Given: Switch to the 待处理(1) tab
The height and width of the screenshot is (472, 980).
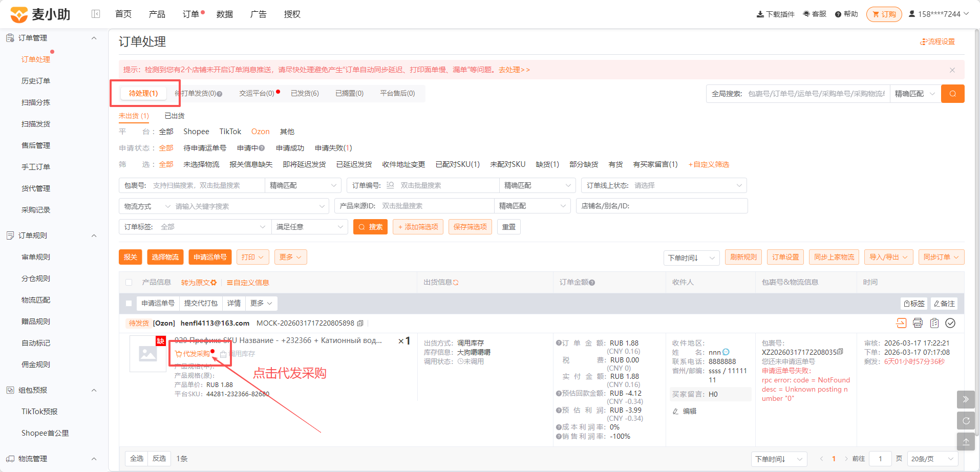Looking at the screenshot, I should (x=143, y=93).
